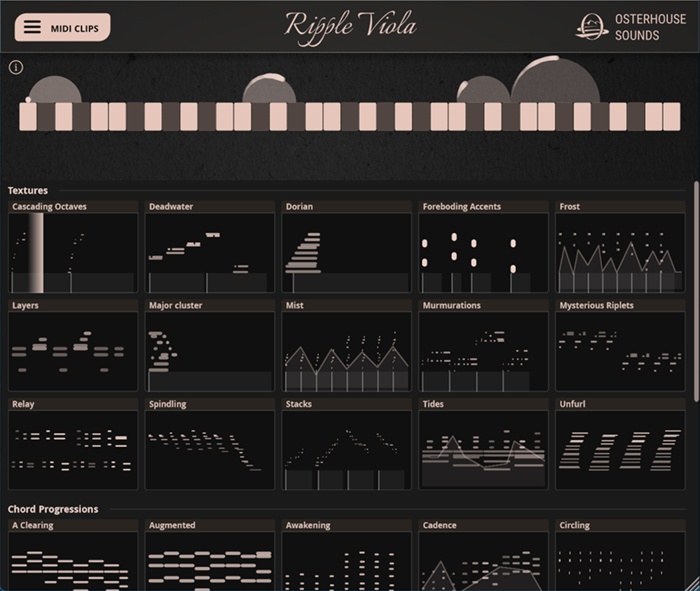Select the Mysterious Riplets clip
The height and width of the screenshot is (591, 700).
(x=621, y=345)
